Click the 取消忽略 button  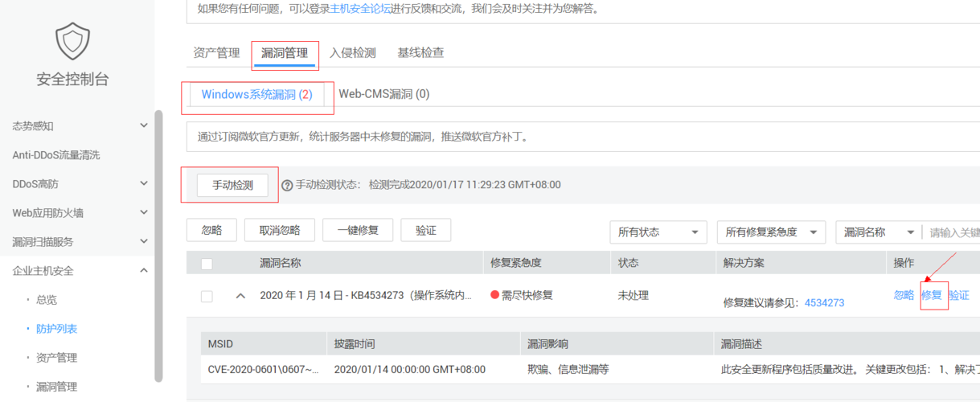coord(280,230)
